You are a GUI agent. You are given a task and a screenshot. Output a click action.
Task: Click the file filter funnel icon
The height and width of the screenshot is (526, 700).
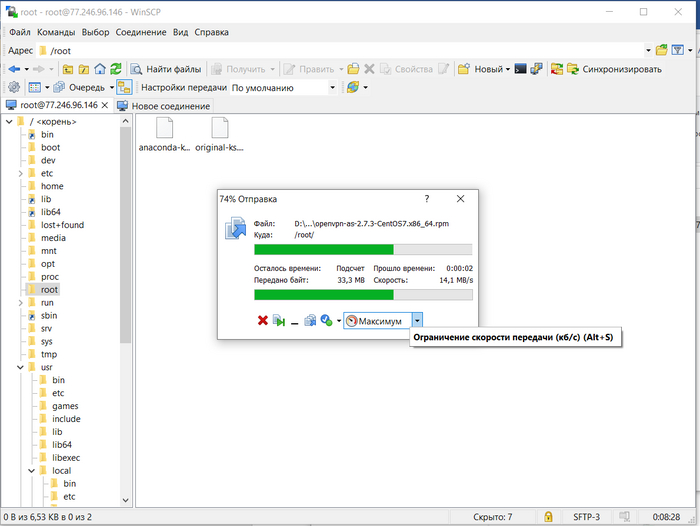coord(678,50)
